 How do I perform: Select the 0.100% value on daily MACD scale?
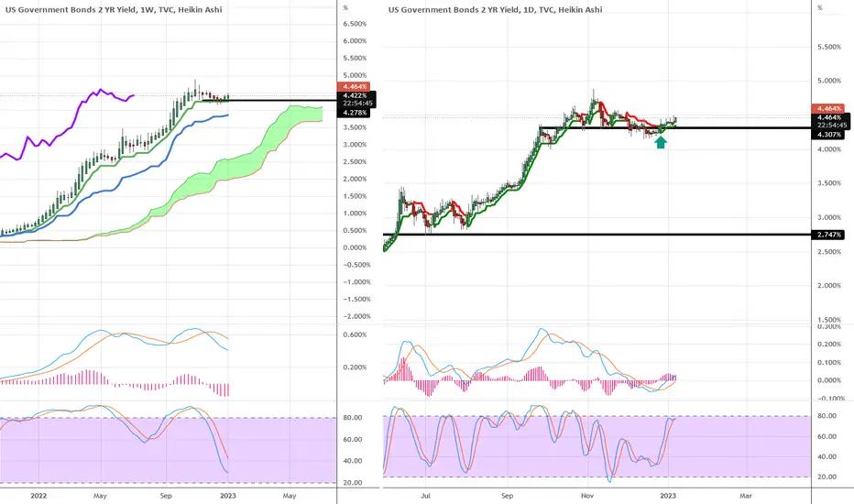[829, 362]
